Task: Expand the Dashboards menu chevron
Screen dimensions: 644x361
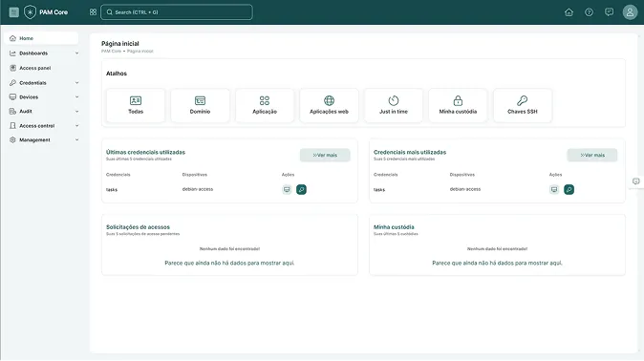Action: (x=76, y=53)
